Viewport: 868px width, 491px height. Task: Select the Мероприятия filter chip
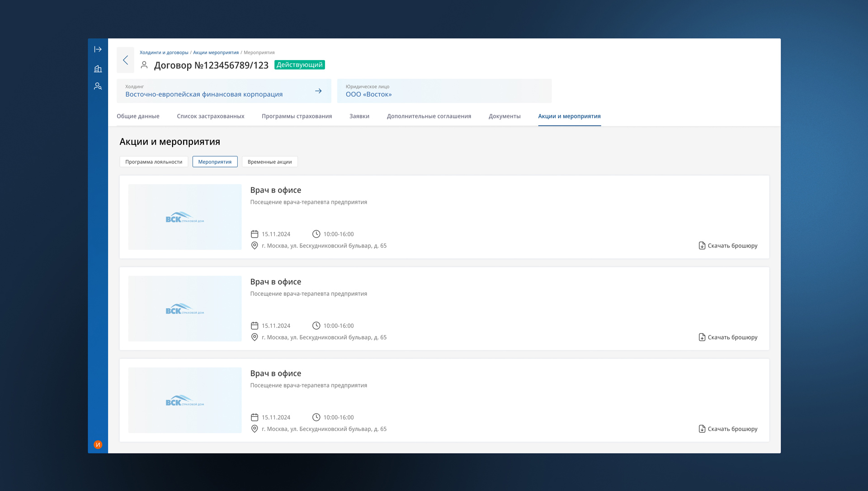pyautogui.click(x=215, y=162)
